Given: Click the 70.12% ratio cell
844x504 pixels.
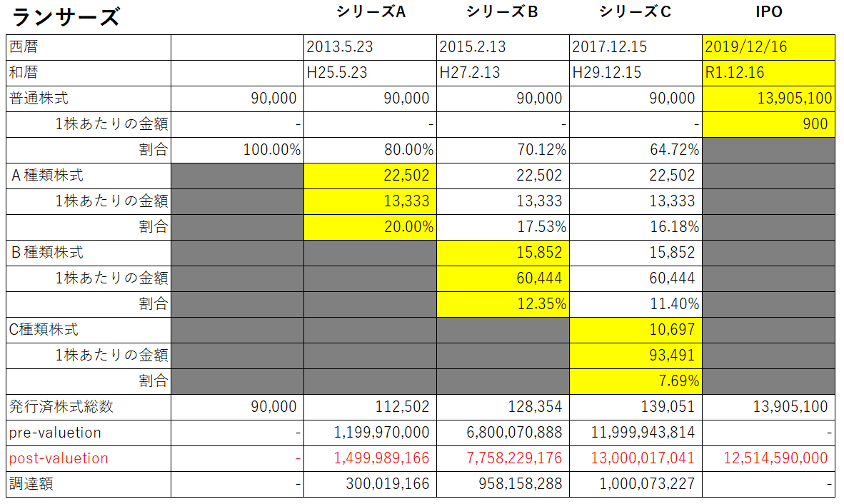Looking at the screenshot, I should pos(503,150).
